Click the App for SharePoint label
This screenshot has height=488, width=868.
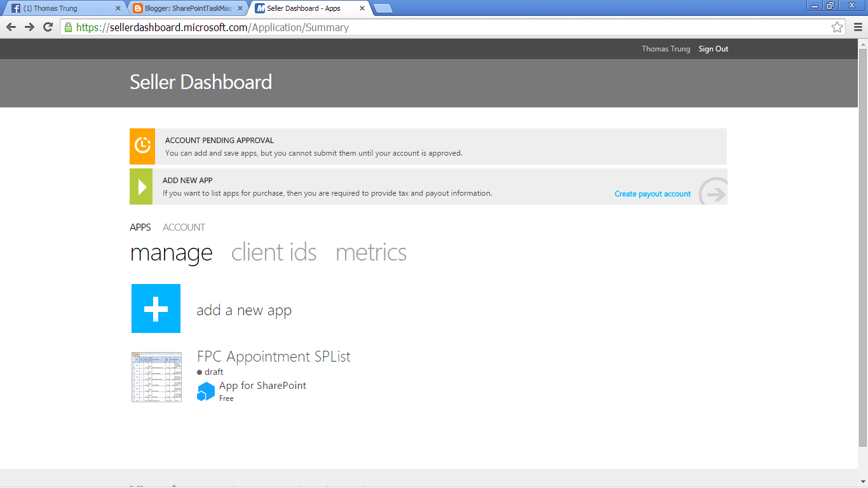click(x=262, y=385)
